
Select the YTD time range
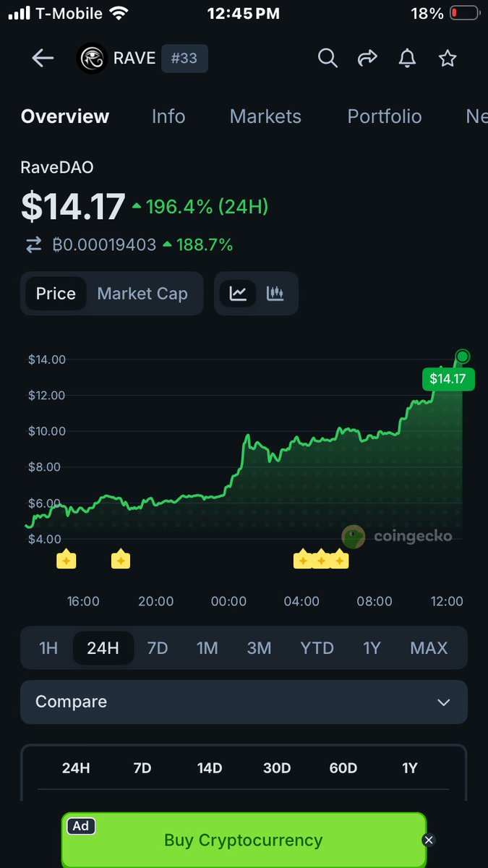317,647
